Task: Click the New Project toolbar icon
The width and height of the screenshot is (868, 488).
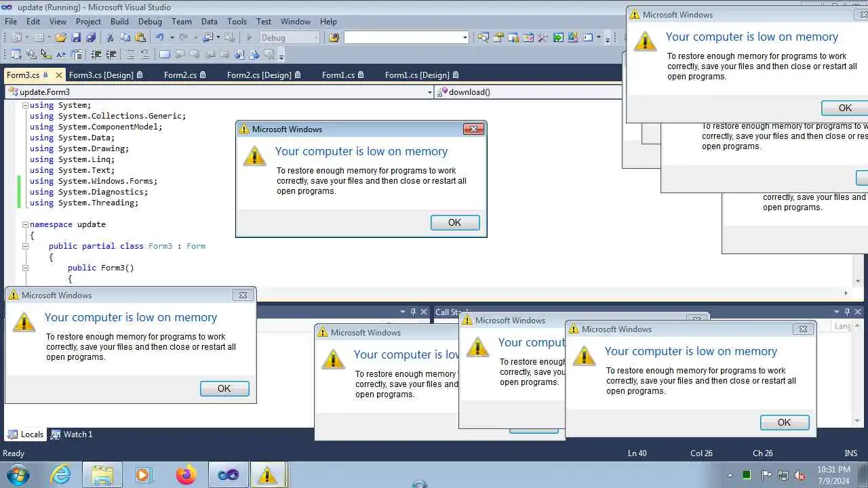Action: click(16, 38)
